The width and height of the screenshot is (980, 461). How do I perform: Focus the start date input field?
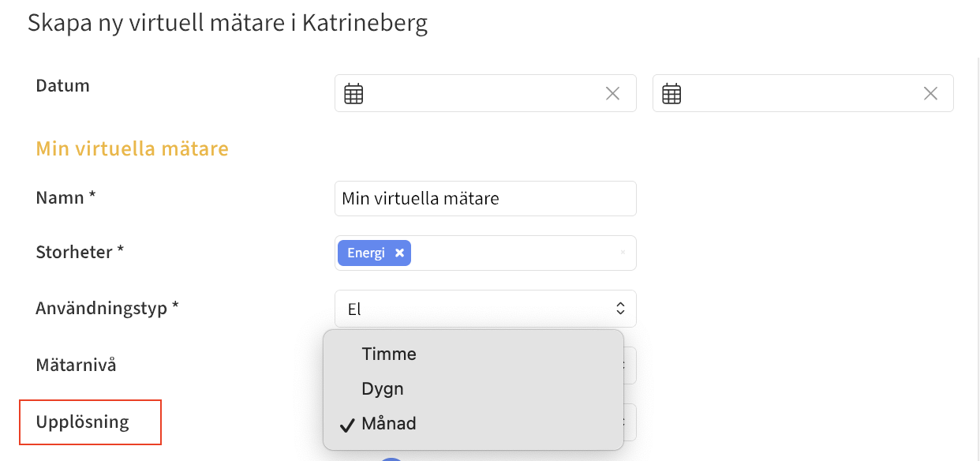click(x=481, y=94)
